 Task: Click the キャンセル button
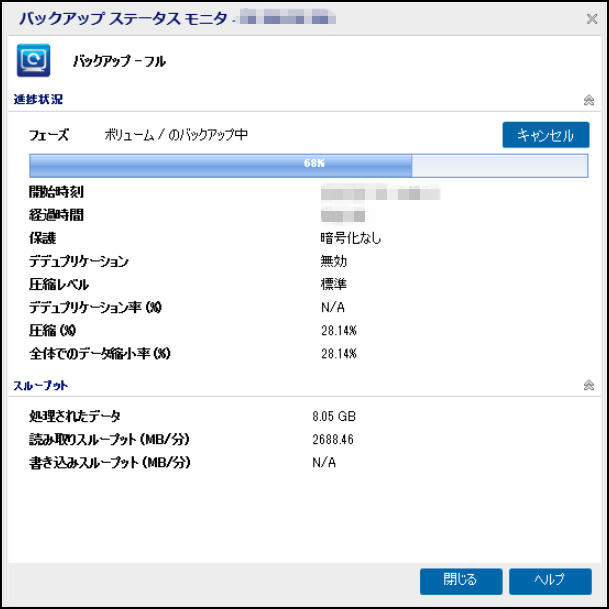coord(546,135)
